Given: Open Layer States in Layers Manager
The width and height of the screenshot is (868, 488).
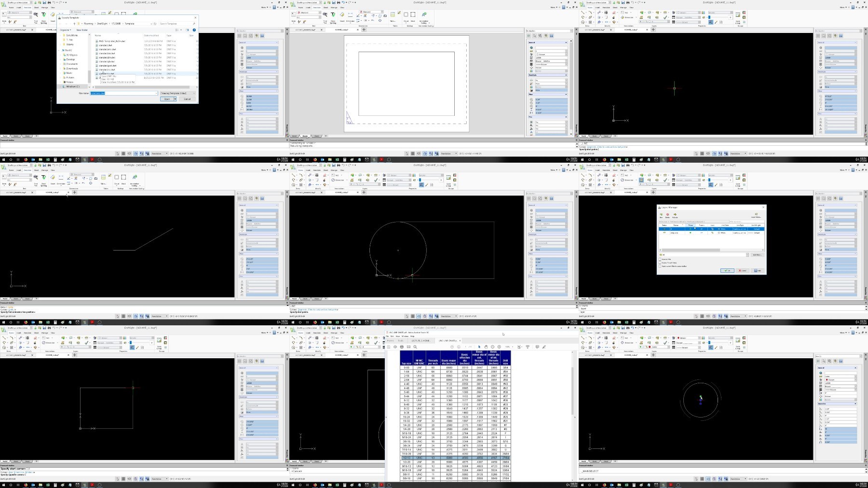Looking at the screenshot, I should click(x=756, y=215).
